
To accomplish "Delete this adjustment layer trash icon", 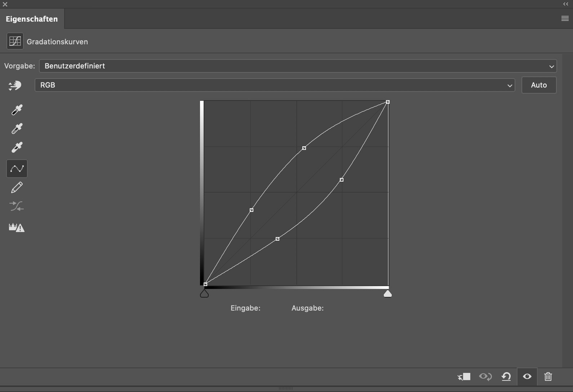I will [x=548, y=377].
